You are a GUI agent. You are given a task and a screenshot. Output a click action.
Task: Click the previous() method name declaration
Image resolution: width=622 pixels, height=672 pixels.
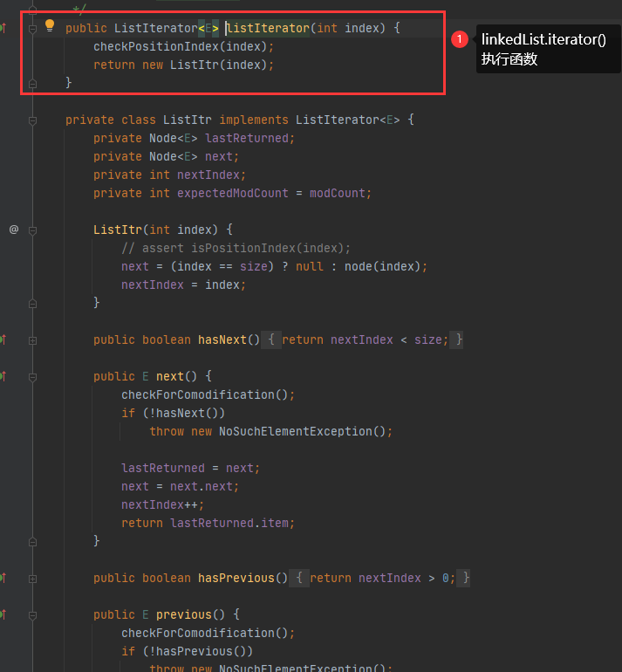coord(184,614)
